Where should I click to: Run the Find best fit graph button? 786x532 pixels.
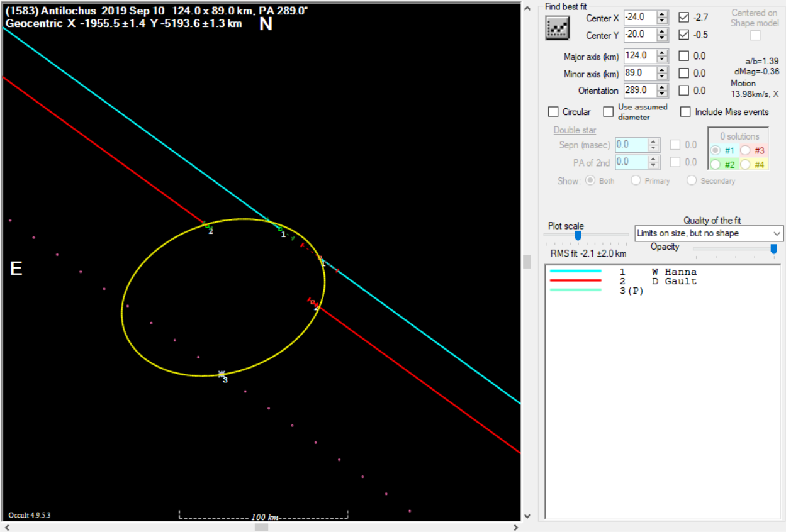click(x=557, y=28)
